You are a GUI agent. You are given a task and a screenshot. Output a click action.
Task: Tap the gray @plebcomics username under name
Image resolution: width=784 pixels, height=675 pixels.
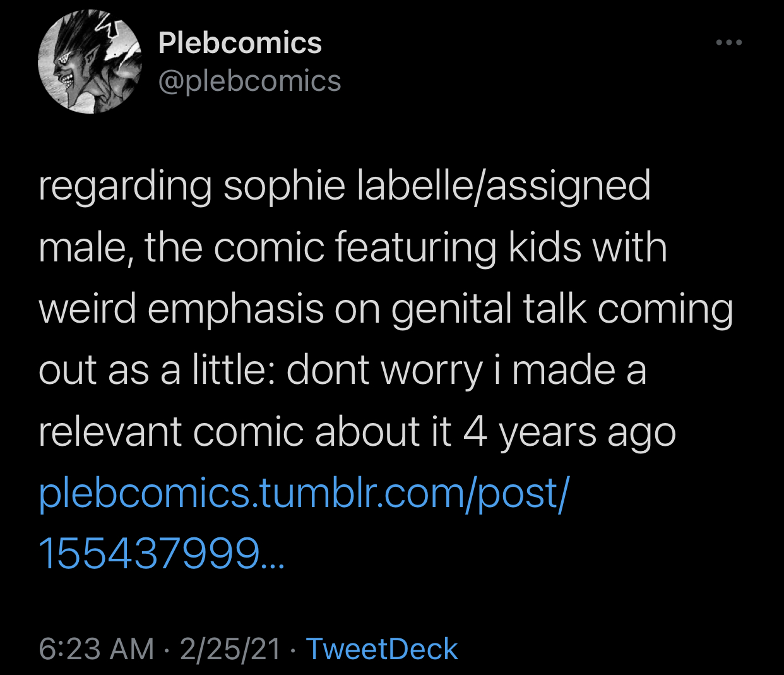[249, 81]
